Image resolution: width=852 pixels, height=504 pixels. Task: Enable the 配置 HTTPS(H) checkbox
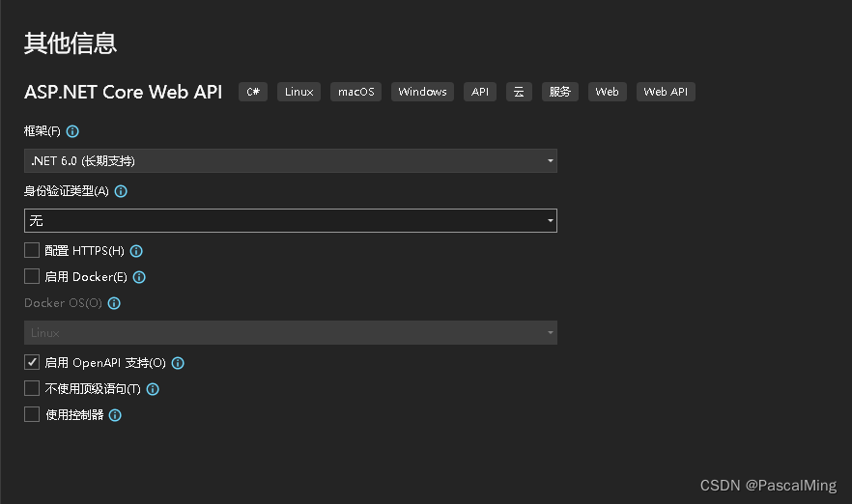click(x=32, y=250)
